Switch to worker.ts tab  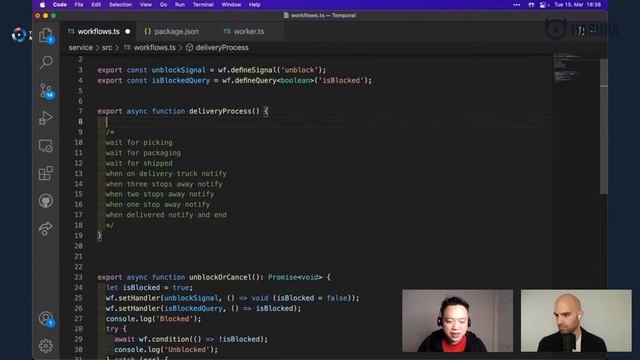tap(249, 31)
